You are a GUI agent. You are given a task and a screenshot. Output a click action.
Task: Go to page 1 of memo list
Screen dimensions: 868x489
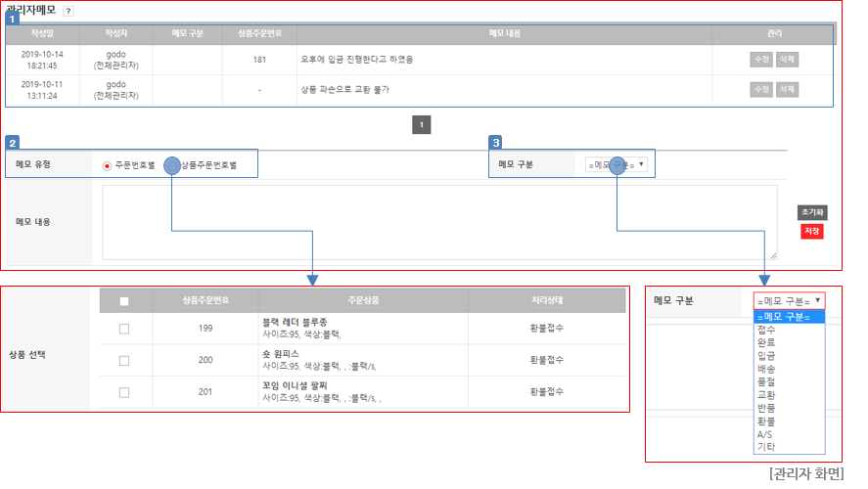(421, 124)
